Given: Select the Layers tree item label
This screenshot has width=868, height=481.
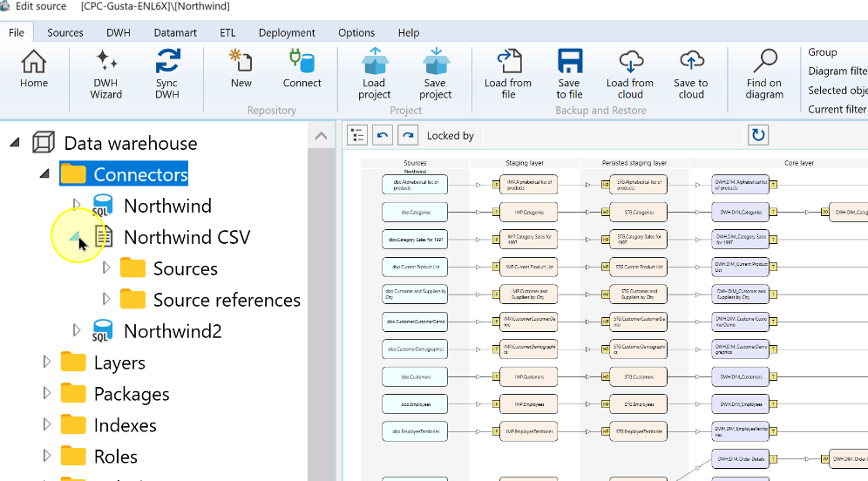Looking at the screenshot, I should pyautogui.click(x=119, y=362).
